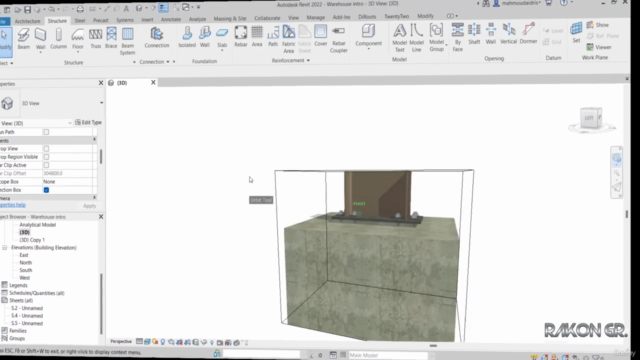Click the Apply button in Properties
This screenshot has height=360, width=640.
pyautogui.click(x=89, y=206)
